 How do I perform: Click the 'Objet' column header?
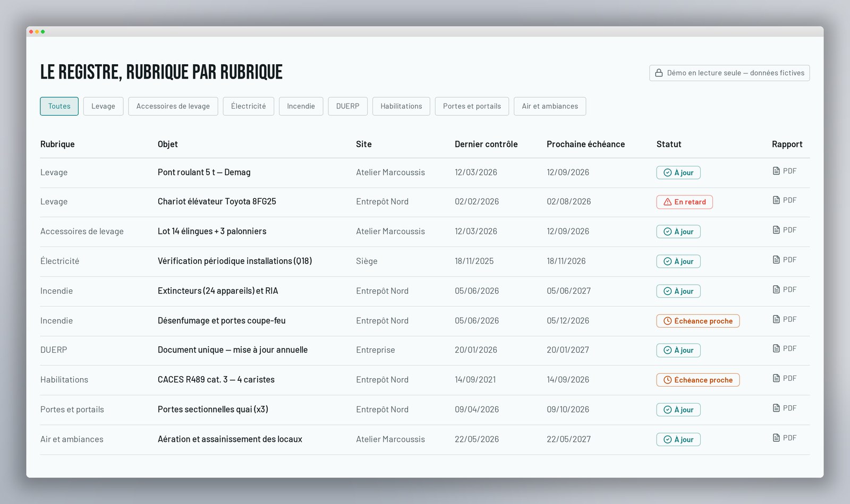(168, 144)
